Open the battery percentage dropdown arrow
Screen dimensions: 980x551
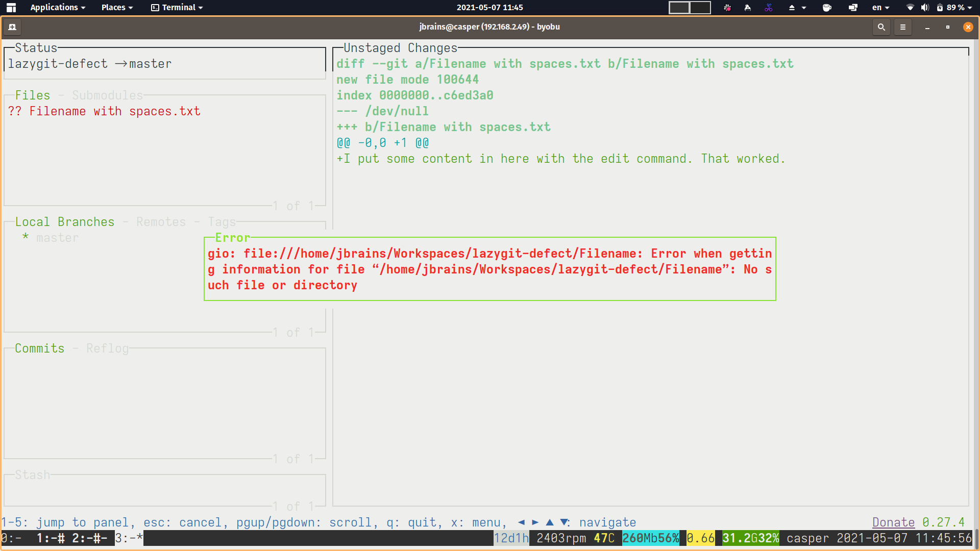click(x=971, y=8)
